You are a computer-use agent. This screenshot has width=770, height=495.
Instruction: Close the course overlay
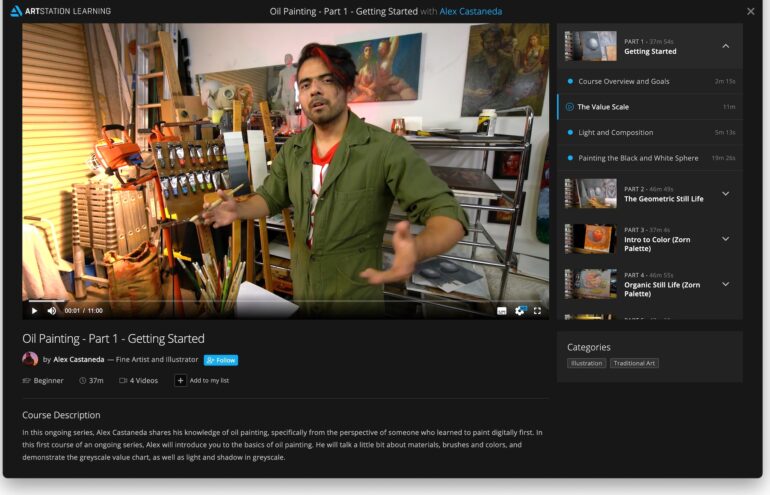(750, 11)
